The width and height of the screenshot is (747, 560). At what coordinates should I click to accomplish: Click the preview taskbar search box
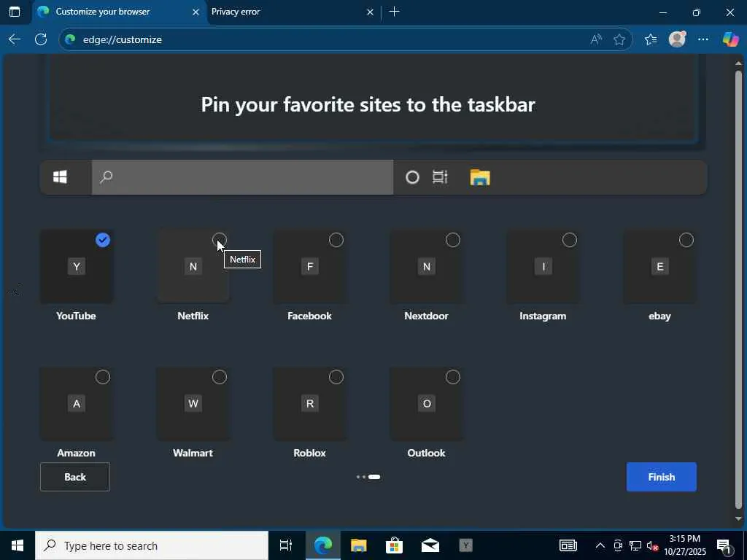pyautogui.click(x=242, y=177)
